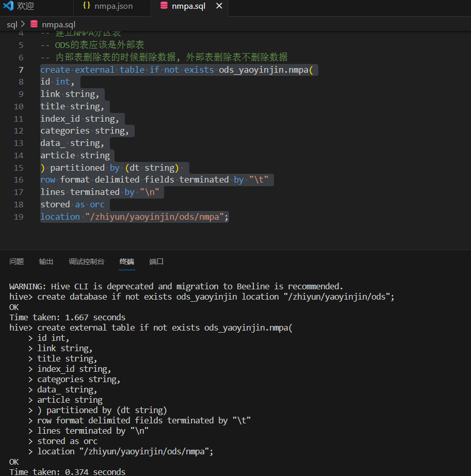Place cursor on the "stored as orc" editor line
Screen dimensions: 471x476
72,204
